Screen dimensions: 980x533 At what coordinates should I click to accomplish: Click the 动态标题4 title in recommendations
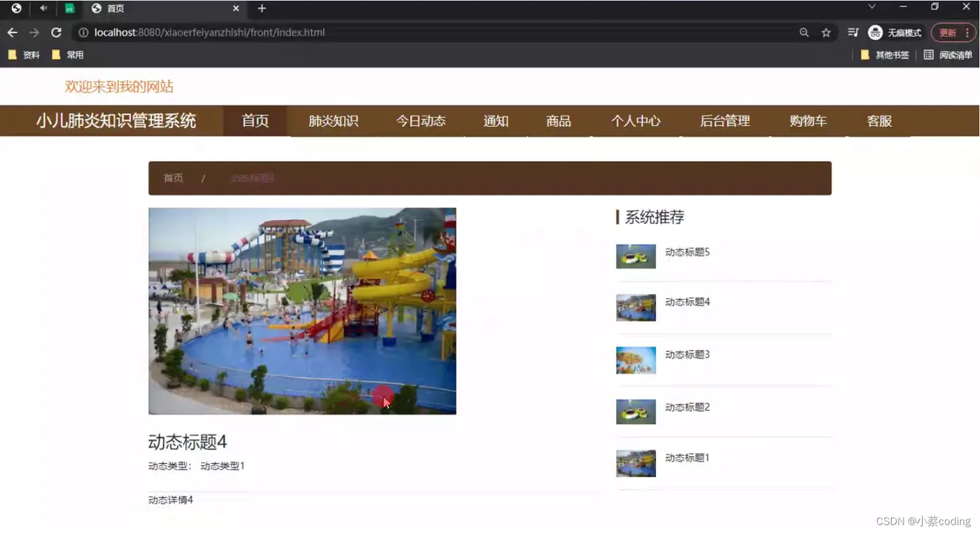tap(687, 302)
